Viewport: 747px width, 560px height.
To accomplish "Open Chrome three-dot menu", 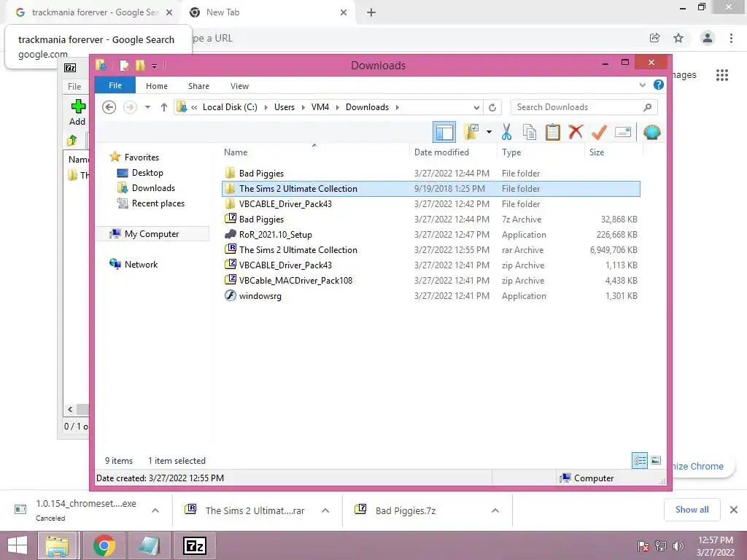I will pos(731,38).
